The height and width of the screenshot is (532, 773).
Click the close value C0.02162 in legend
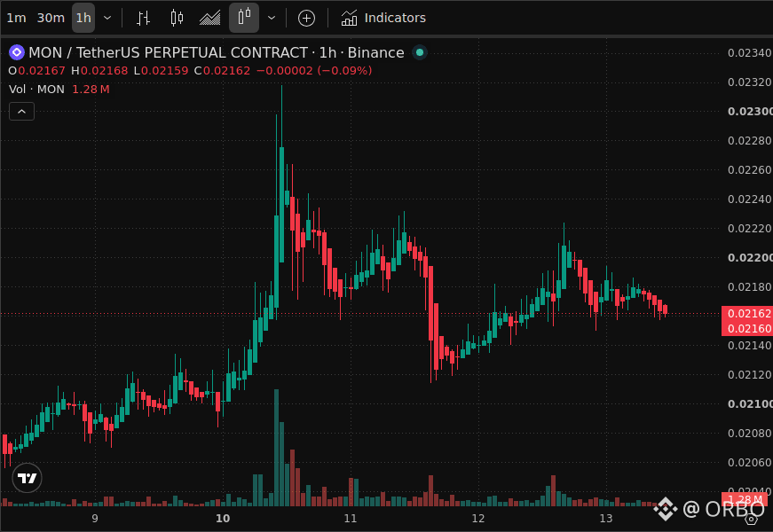223,70
